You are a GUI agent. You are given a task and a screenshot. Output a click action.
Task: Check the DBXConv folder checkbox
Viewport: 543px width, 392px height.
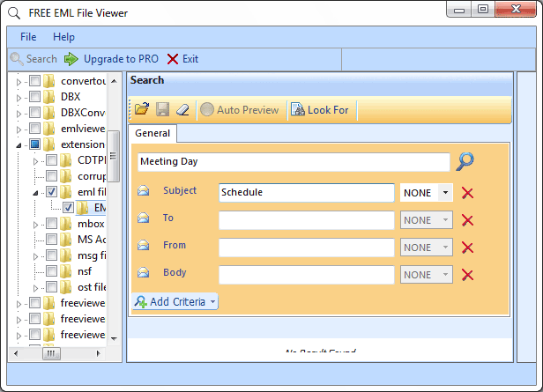[x=34, y=112]
